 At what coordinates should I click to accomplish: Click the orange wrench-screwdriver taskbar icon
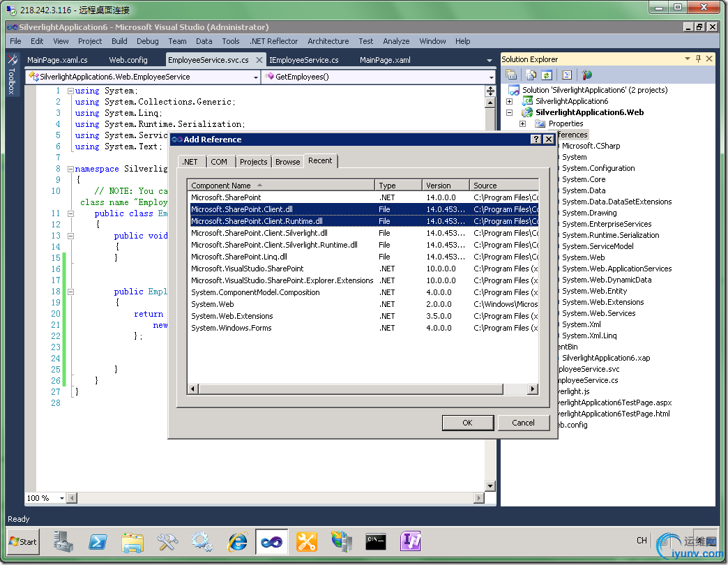point(306,541)
